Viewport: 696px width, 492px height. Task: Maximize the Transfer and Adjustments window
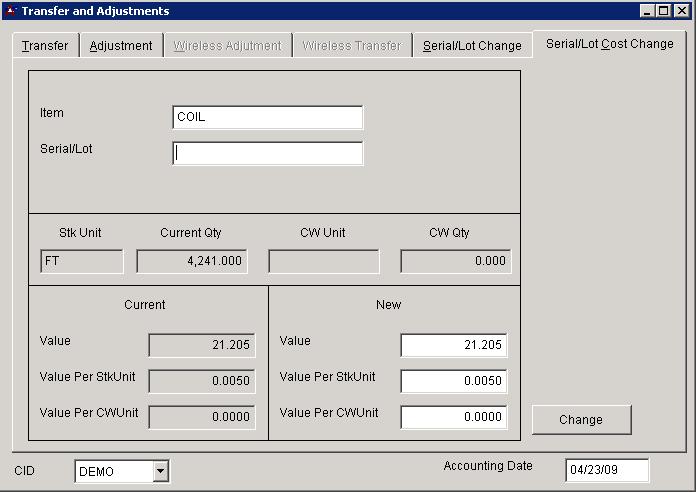pyautogui.click(x=663, y=11)
